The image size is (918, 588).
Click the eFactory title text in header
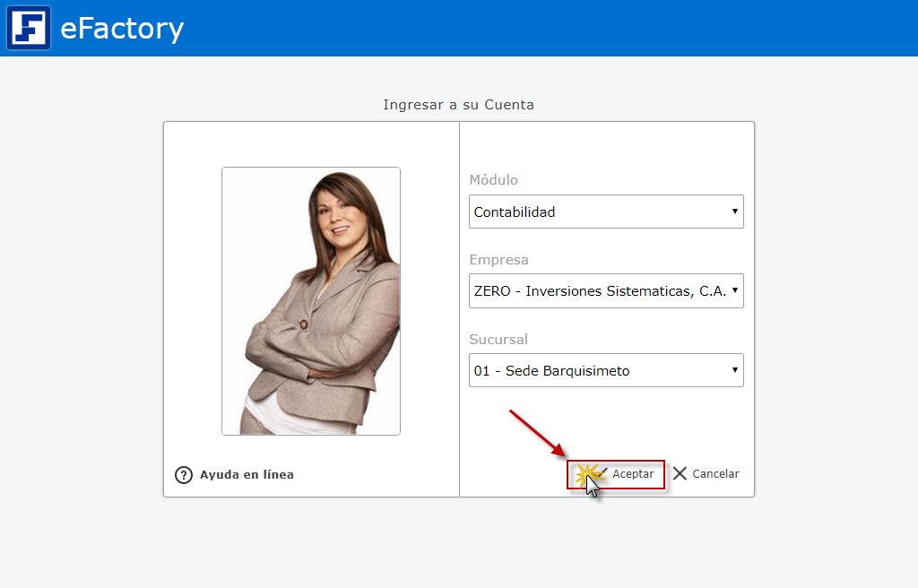tap(122, 29)
